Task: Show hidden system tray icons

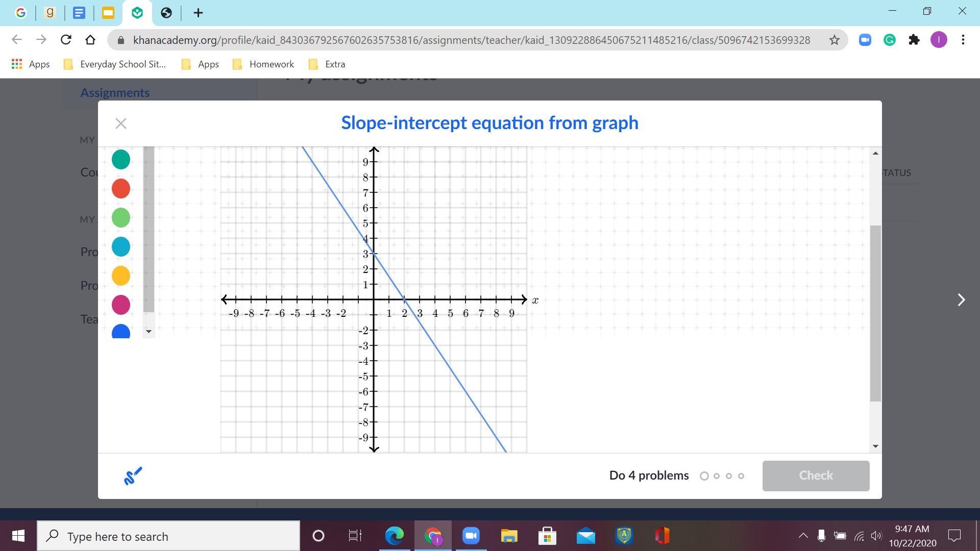Action: coord(803,536)
